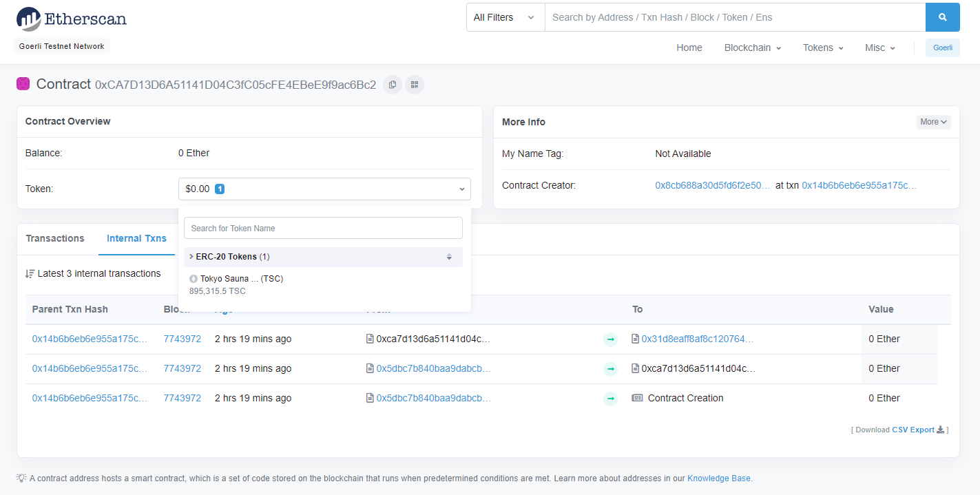Image resolution: width=980 pixels, height=495 pixels.
Task: Expand the Blockchain menu
Action: point(753,48)
